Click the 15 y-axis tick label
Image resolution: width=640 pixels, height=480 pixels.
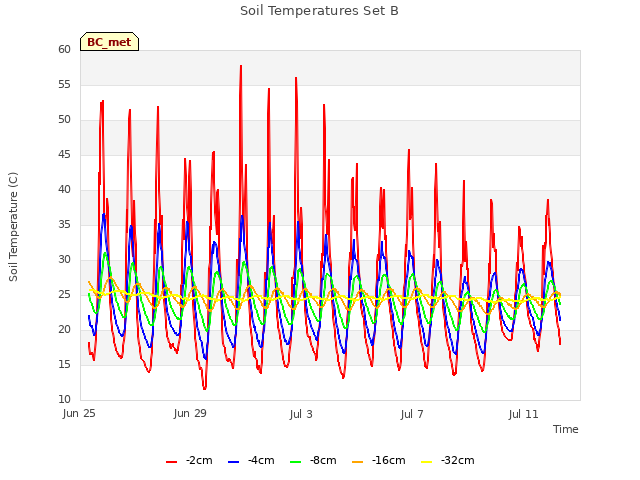pos(64,364)
